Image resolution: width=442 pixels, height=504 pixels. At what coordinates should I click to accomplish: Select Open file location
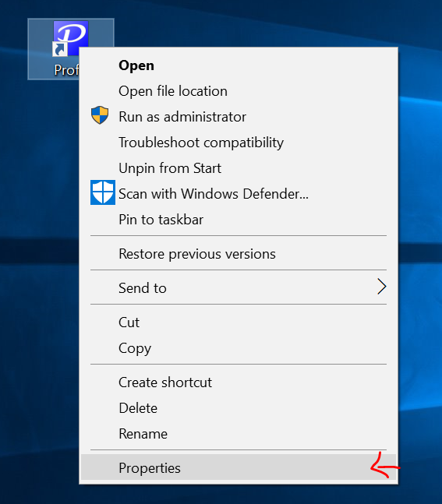pyautogui.click(x=239, y=91)
